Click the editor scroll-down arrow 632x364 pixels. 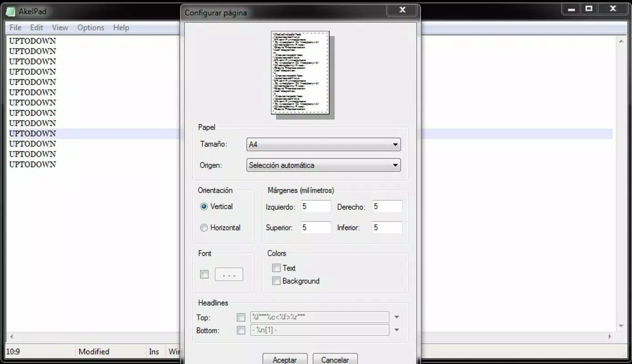point(621,326)
